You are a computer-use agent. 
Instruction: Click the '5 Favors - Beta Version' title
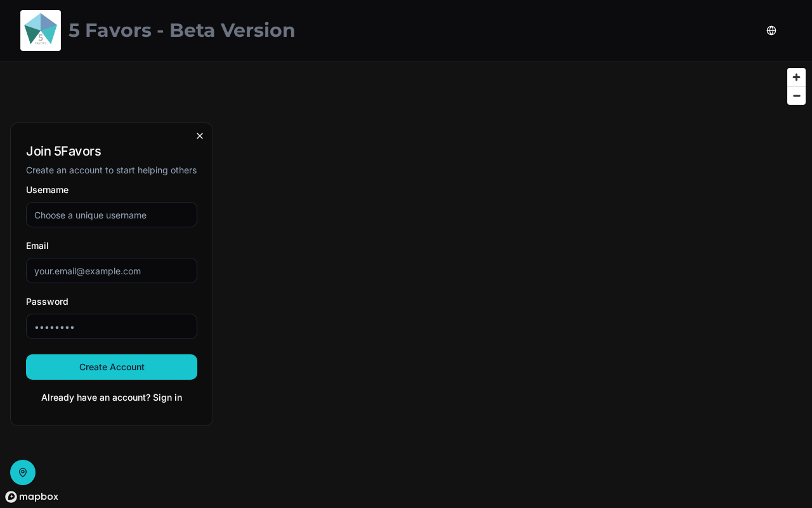click(181, 30)
